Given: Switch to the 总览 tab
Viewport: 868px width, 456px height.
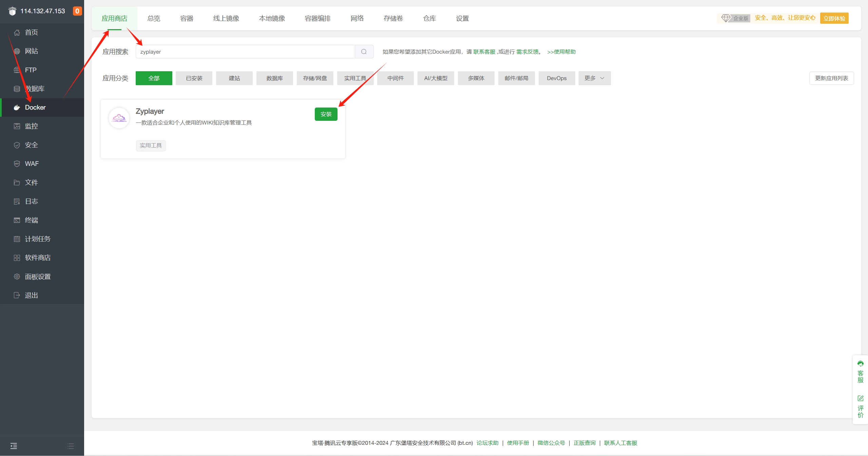Looking at the screenshot, I should click(x=154, y=18).
